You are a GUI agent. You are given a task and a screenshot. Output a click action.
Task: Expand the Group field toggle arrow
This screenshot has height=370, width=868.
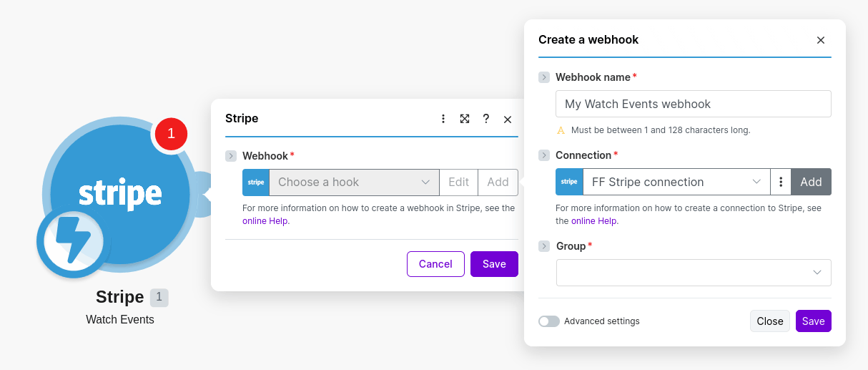[544, 246]
